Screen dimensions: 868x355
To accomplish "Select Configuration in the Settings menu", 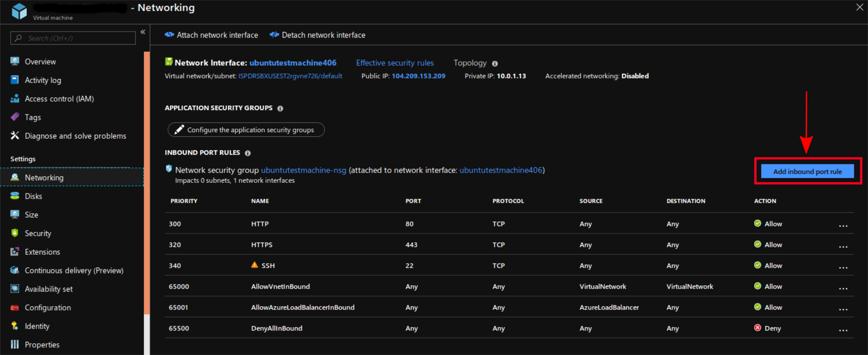I will [48, 308].
